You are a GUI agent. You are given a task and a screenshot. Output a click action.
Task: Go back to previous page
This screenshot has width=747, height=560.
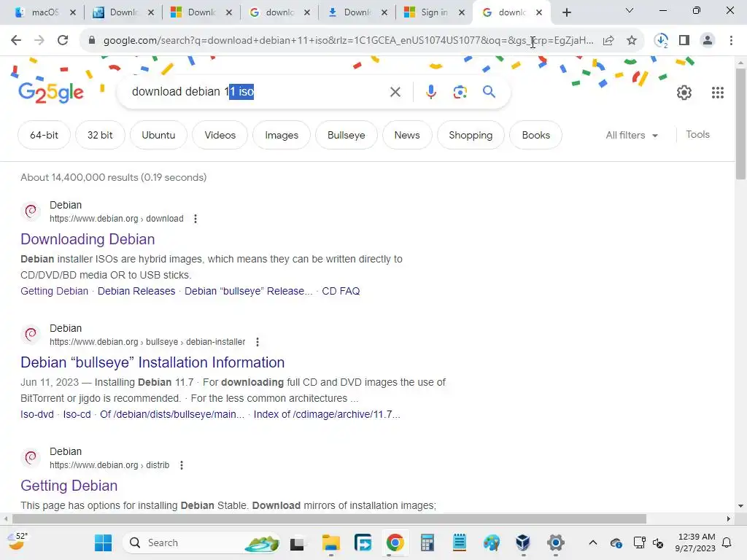pos(16,41)
